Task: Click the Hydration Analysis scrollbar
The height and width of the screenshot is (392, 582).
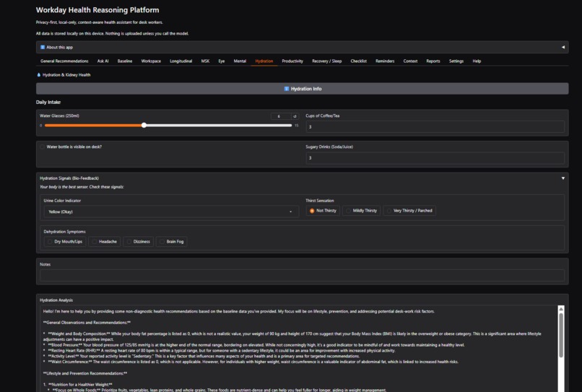Action: [x=561, y=336]
